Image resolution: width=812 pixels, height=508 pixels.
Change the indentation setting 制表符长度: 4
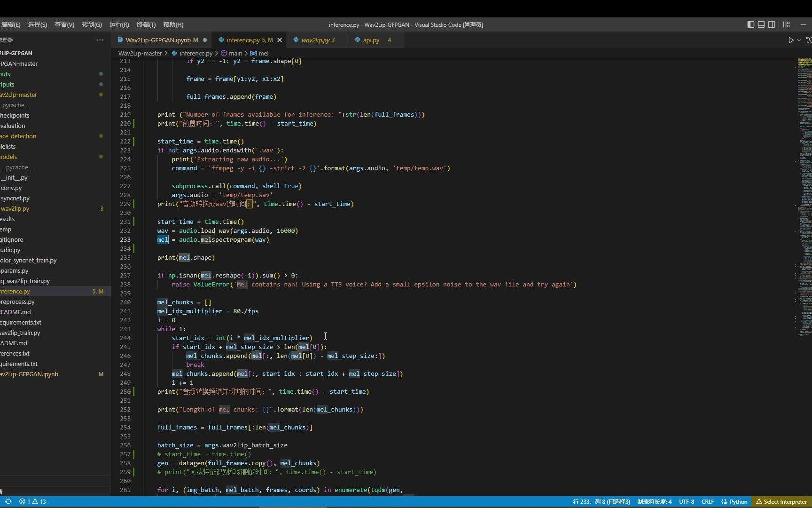655,501
